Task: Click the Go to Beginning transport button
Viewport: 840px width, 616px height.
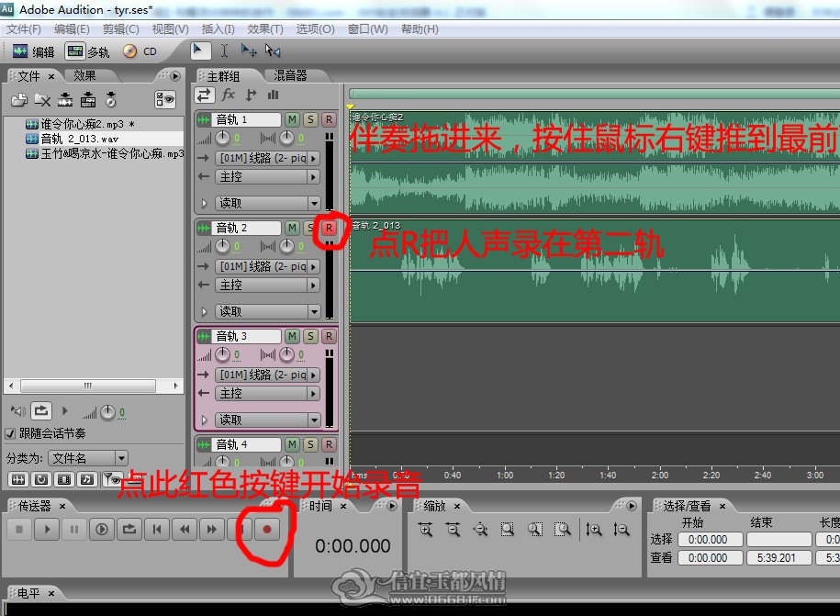Action: [157, 530]
